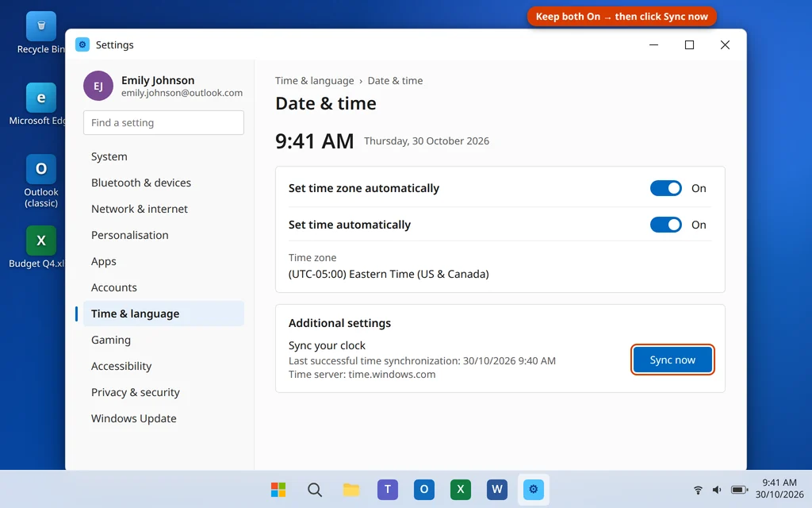Click the Thursday, 30 October 2026 date text
Screen dimensions: 812x508
427,141
